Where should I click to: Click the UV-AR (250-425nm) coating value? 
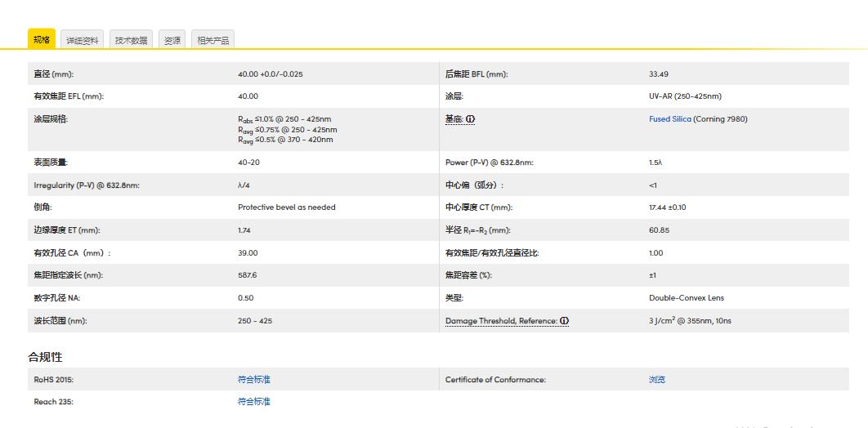pyautogui.click(x=685, y=96)
